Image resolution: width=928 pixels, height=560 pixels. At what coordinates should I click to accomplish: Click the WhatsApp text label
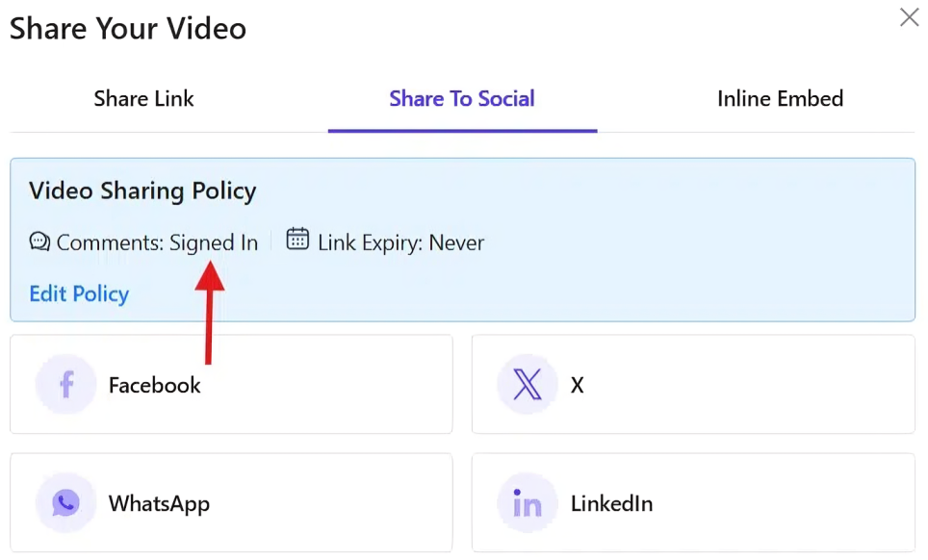coord(159,503)
